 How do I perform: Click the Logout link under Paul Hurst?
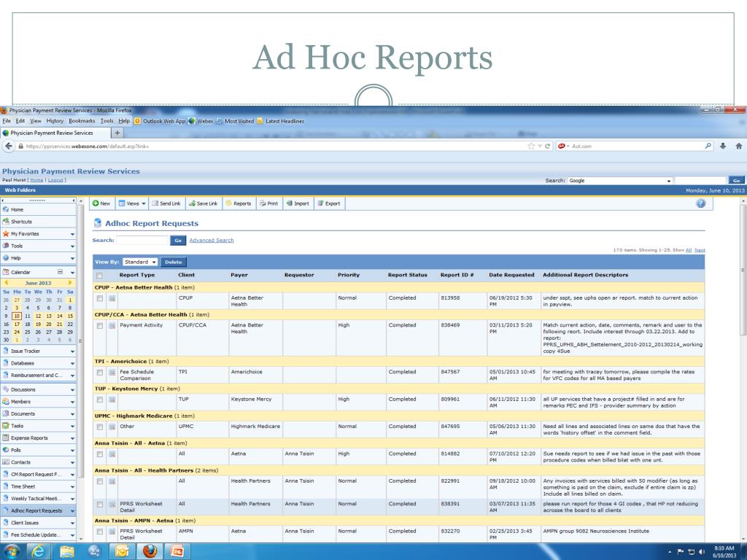(55, 180)
